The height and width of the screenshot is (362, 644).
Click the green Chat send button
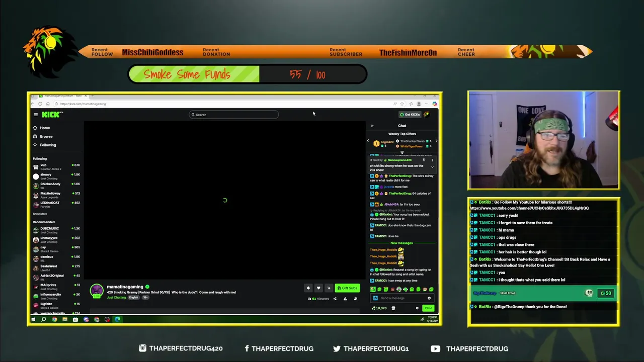(x=428, y=308)
